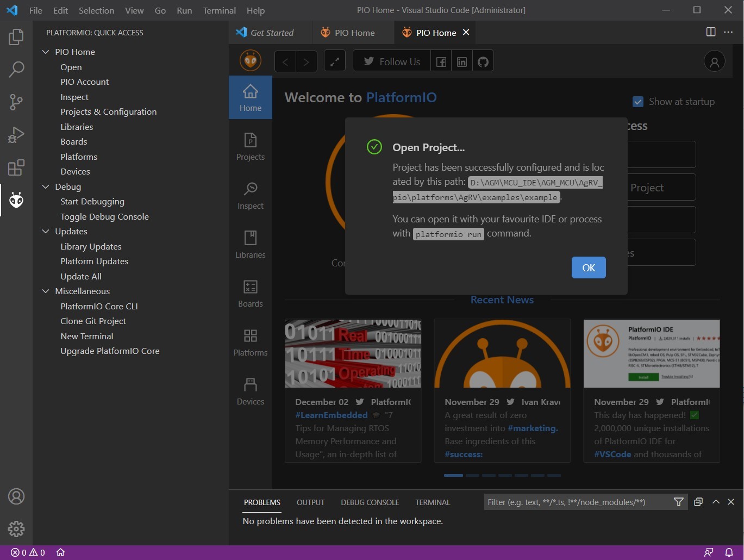Open the PlatformIO IDE news thumbnail
The image size is (744, 560).
point(652,353)
